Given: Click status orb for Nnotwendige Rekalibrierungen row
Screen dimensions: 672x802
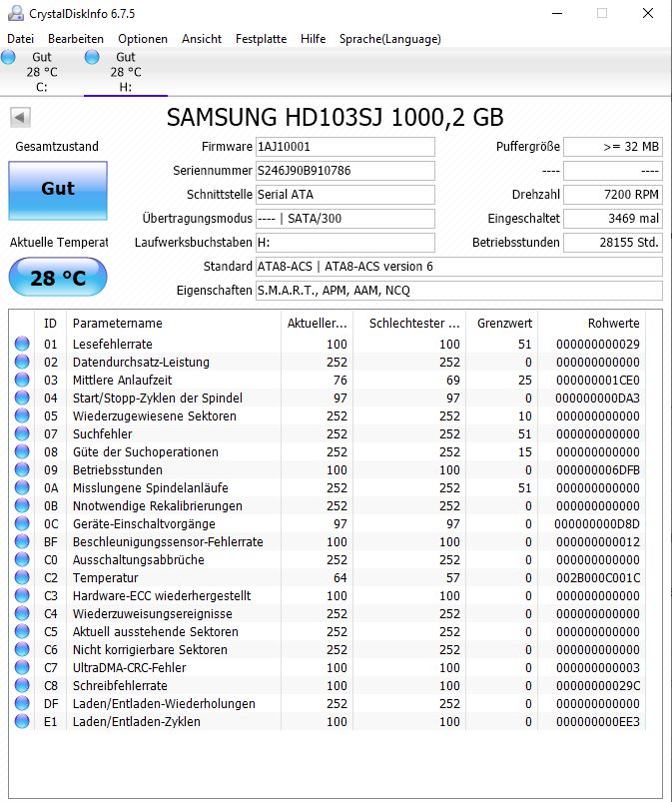Looking at the screenshot, I should coord(22,505).
